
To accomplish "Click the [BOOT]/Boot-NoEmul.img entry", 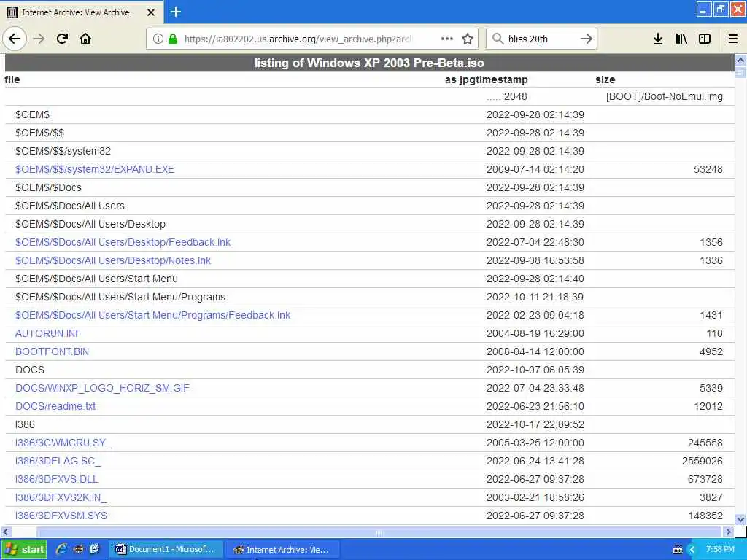I will pyautogui.click(x=664, y=97).
